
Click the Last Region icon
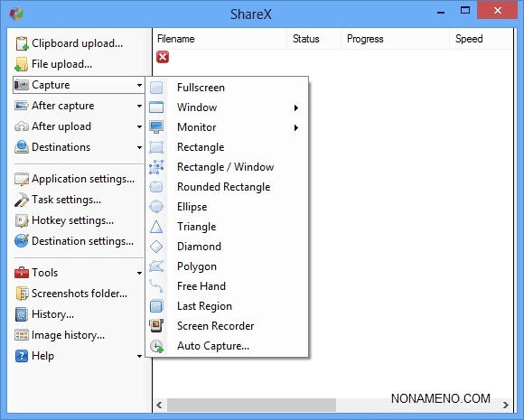click(156, 306)
